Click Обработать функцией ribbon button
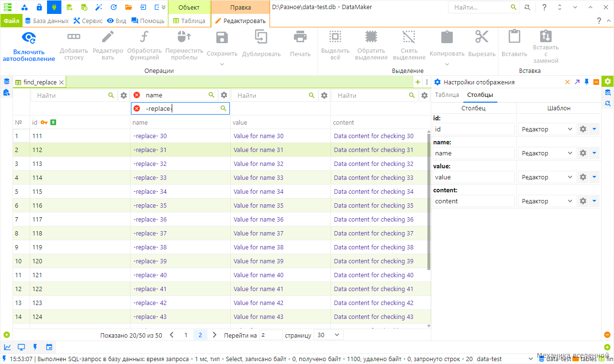The width and height of the screenshot is (614, 364). pyautogui.click(x=144, y=47)
